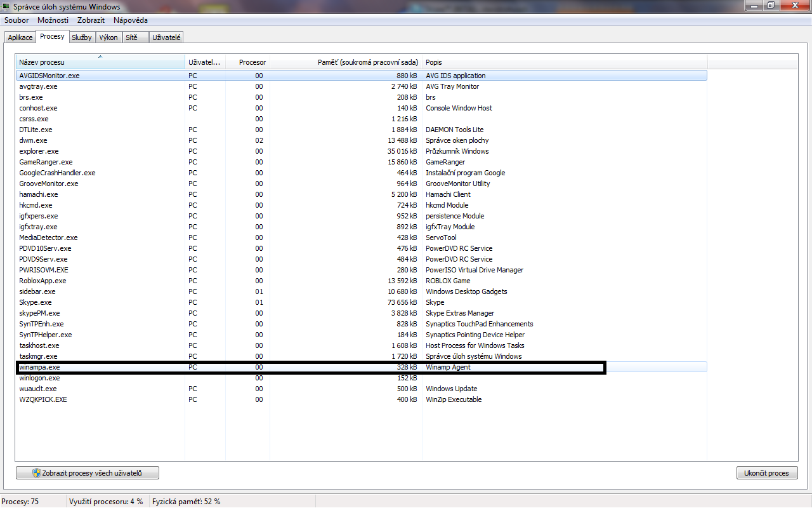Open the Zobrazit menu

[x=91, y=20]
